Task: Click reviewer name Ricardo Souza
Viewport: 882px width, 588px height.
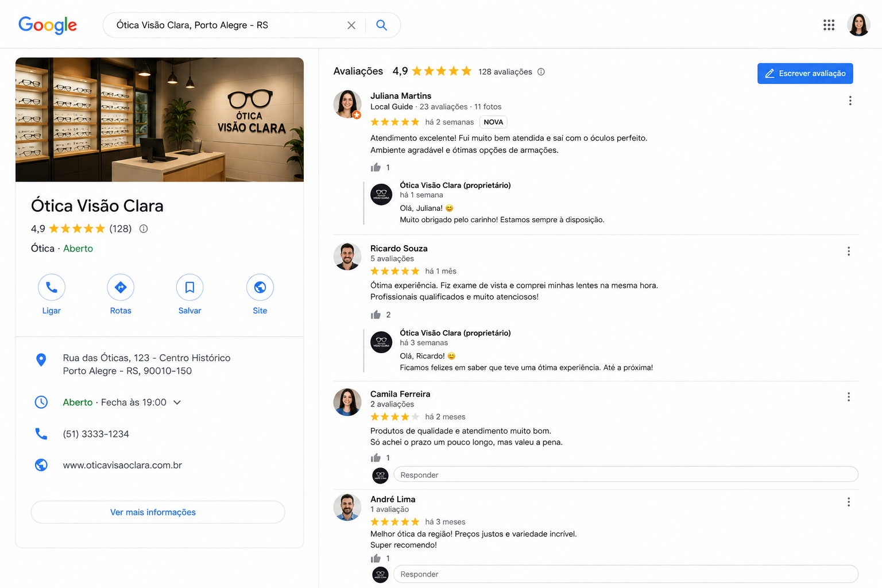Action: point(399,249)
